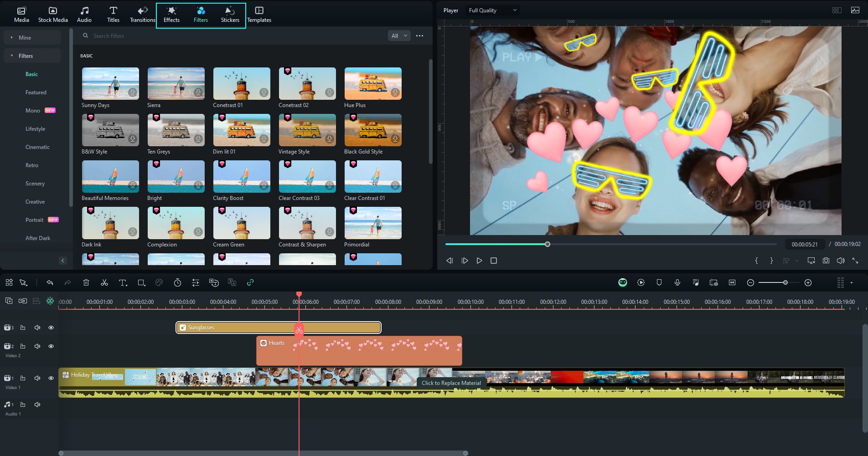Hide Video 1 track with eye icon
The width and height of the screenshot is (868, 456).
pyautogui.click(x=51, y=378)
